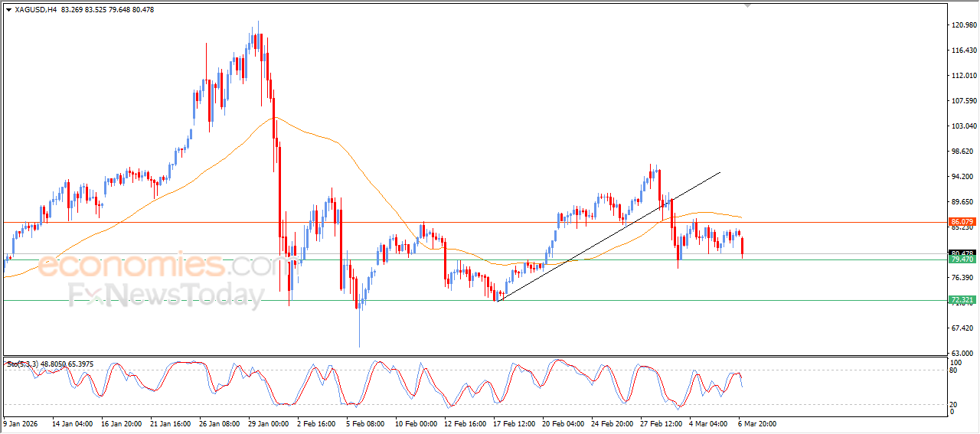Click the 120.980 price scale label
This screenshot has width=980, height=434.
962,25
